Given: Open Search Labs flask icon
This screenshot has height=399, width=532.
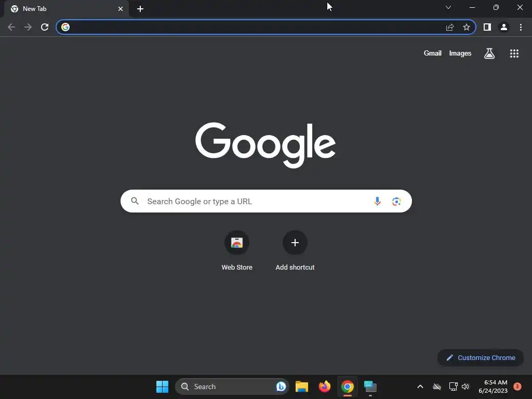Looking at the screenshot, I should 489,54.
